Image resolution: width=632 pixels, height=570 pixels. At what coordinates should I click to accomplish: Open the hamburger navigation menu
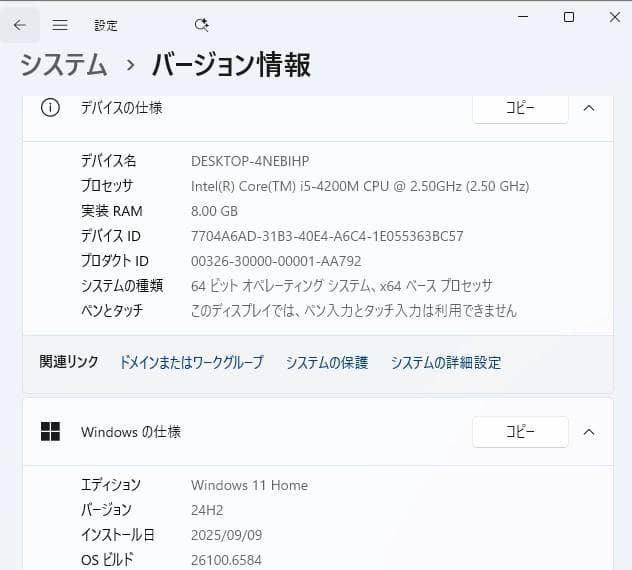(x=60, y=25)
